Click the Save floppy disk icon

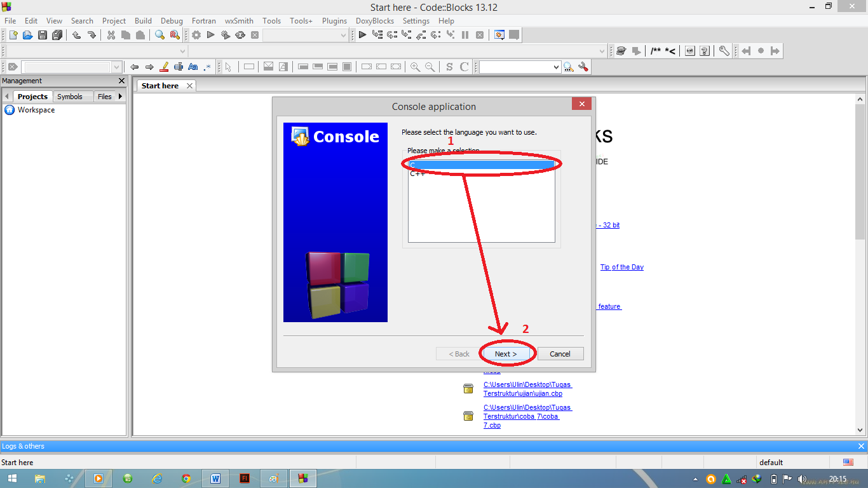[x=43, y=35]
